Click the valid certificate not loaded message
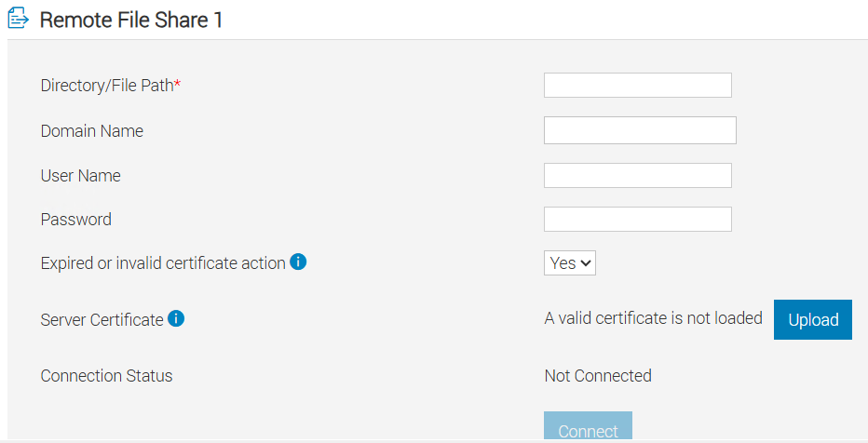The image size is (868, 443). [653, 318]
